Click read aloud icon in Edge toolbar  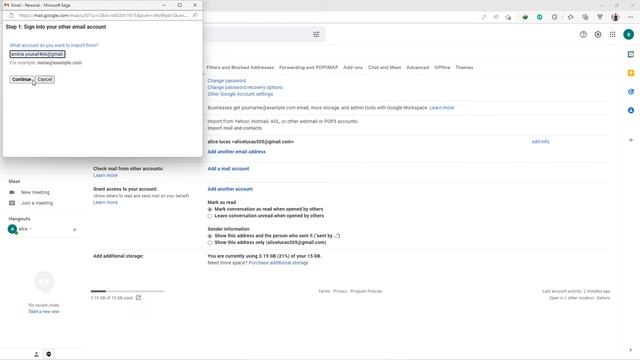[x=496, y=17]
